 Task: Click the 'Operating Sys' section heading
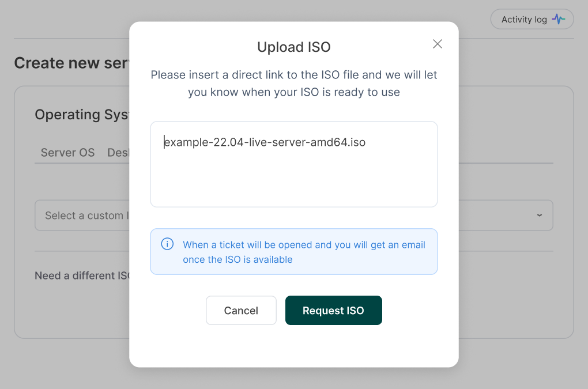(x=82, y=115)
